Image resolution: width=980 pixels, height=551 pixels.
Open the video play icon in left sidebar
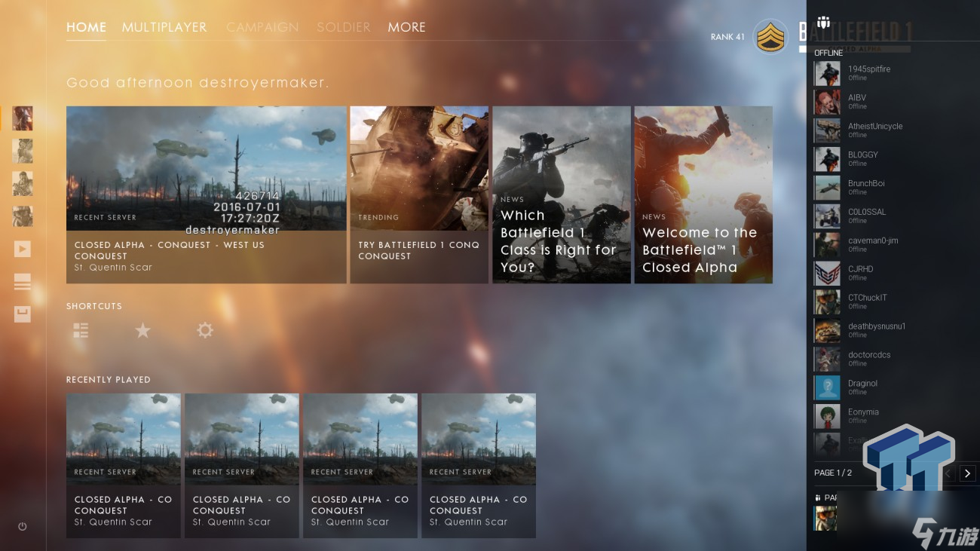(23, 249)
